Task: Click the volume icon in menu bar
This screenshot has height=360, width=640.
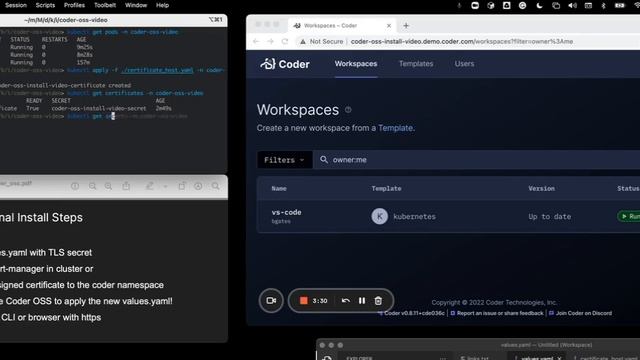Action: (572, 5)
